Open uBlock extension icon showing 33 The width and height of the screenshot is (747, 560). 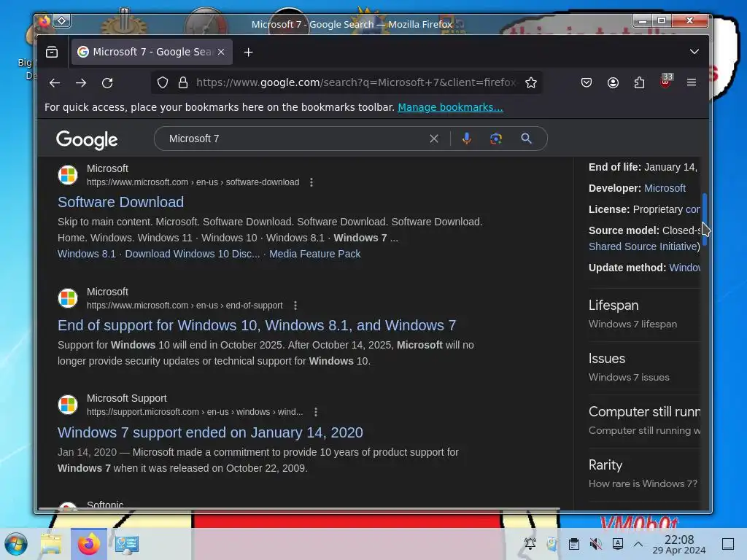(665, 82)
